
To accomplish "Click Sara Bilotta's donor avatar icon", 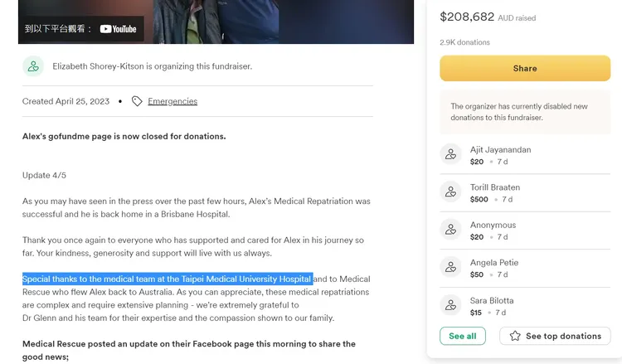I will click(x=450, y=305).
